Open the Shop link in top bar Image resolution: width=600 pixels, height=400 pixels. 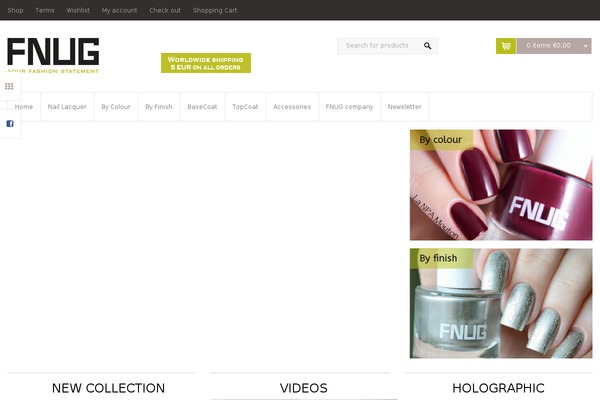(15, 10)
